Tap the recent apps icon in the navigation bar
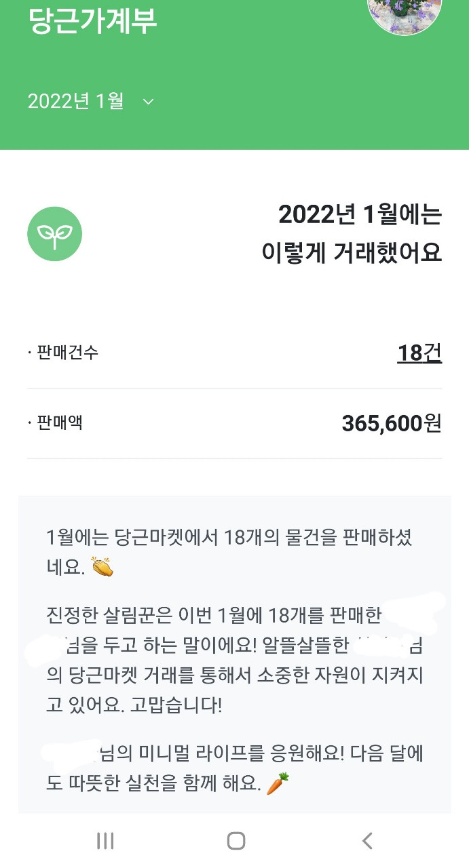The height and width of the screenshot is (868, 469). (105, 841)
